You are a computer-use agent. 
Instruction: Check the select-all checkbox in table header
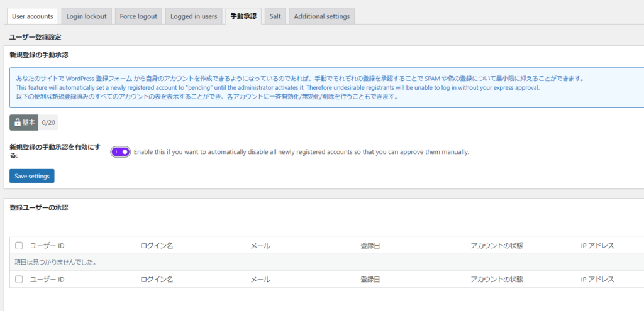[19, 246]
